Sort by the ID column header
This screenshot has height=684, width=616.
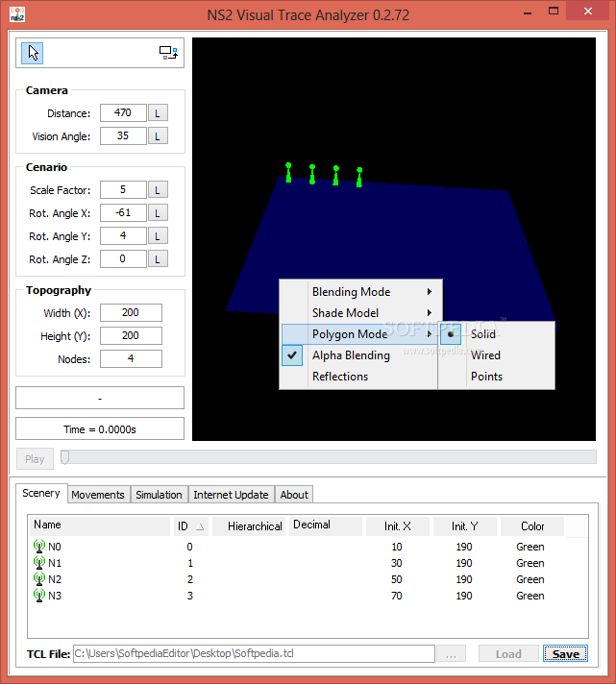pyautogui.click(x=190, y=526)
